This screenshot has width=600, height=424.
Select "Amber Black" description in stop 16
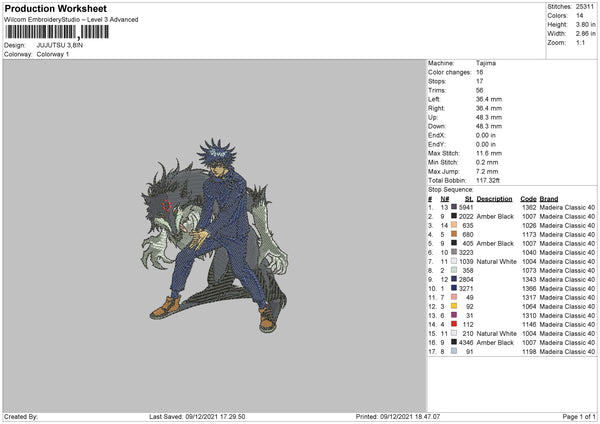(495, 343)
